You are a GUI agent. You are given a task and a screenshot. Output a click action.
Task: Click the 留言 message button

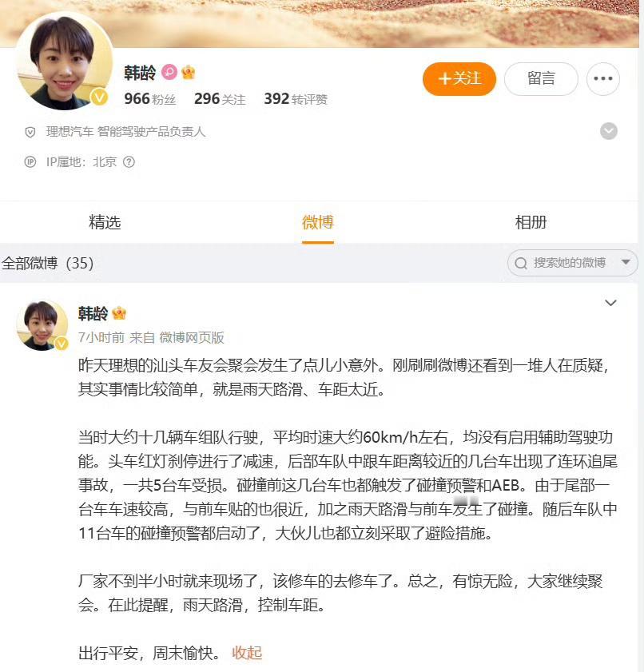pyautogui.click(x=541, y=79)
